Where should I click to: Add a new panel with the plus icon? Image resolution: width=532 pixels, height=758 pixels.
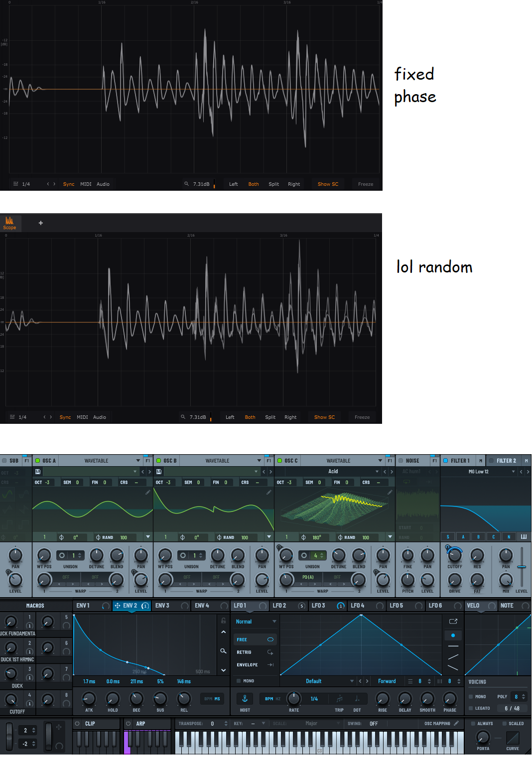click(x=41, y=223)
